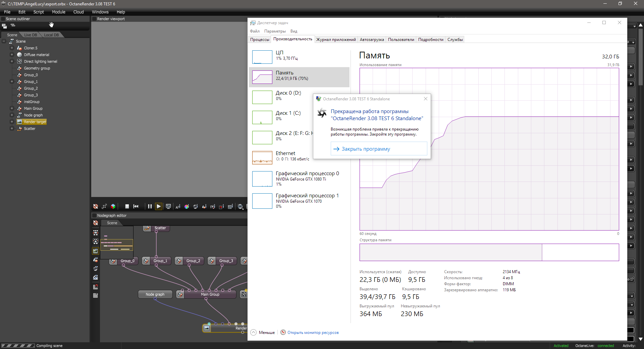Click the Node graph node in nodegraph

(x=155, y=294)
